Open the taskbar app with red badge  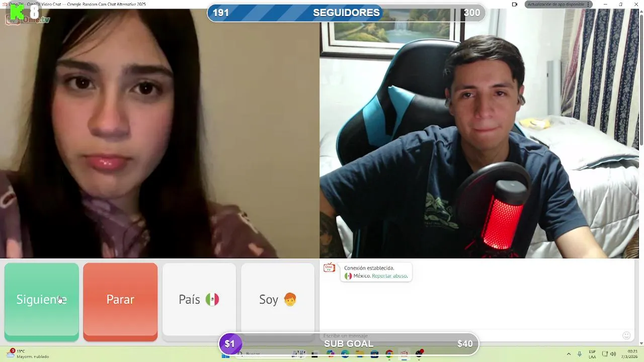pyautogui.click(x=419, y=354)
